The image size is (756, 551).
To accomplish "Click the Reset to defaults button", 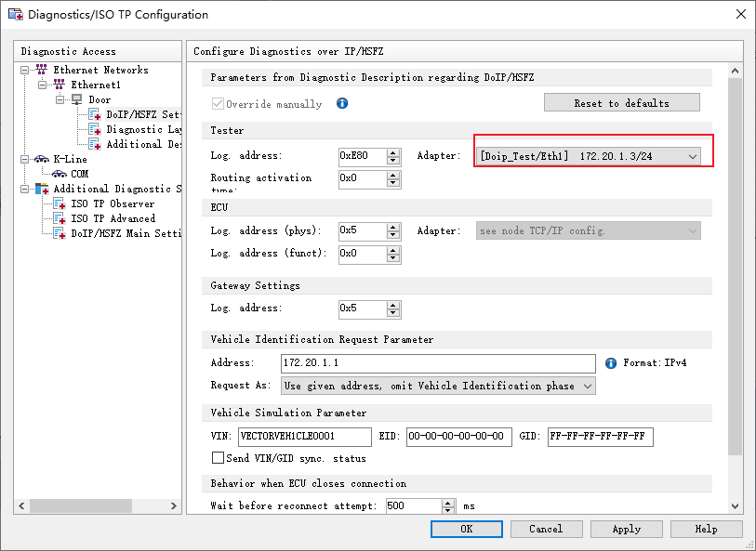I will (x=622, y=102).
